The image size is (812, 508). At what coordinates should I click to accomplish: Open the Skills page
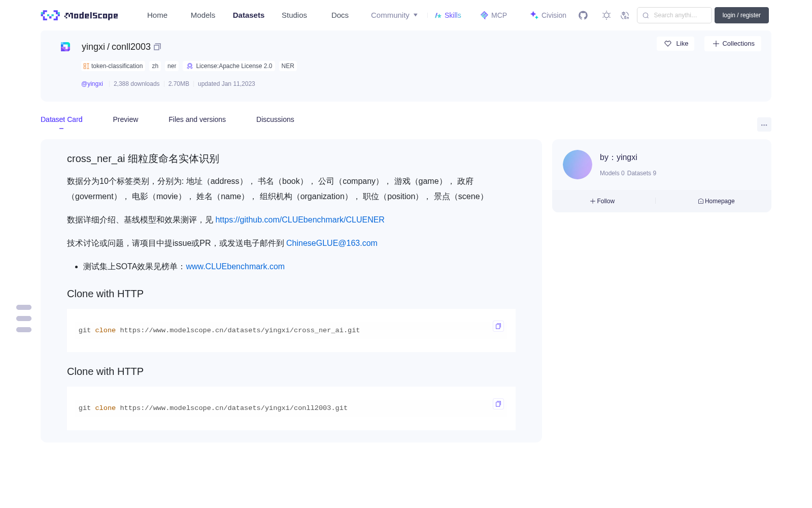click(448, 15)
